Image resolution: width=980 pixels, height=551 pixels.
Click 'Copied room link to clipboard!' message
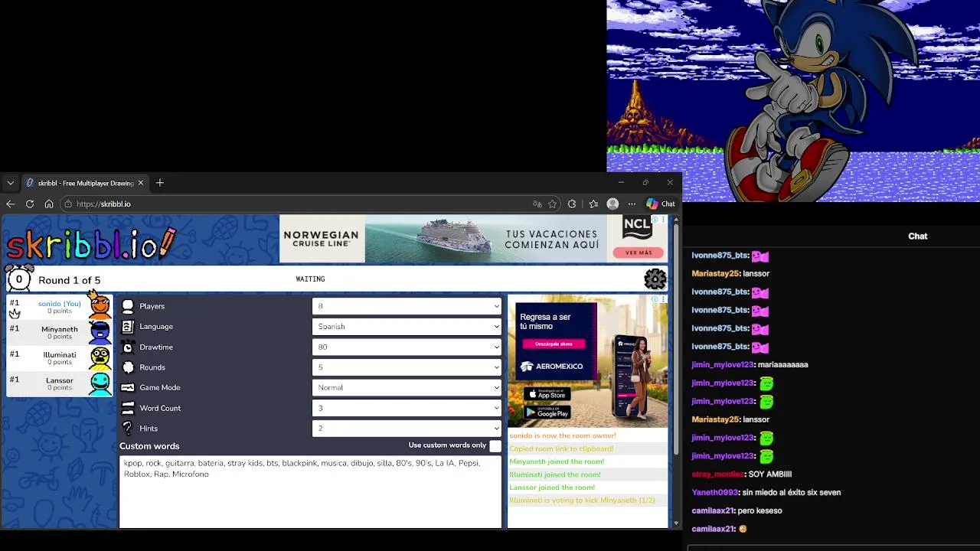click(x=561, y=449)
